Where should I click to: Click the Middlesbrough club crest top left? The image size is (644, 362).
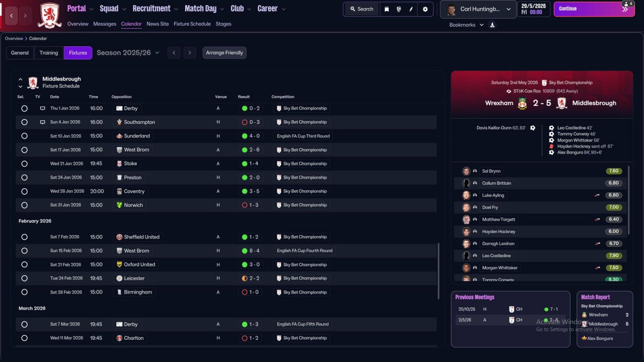pos(49,15)
